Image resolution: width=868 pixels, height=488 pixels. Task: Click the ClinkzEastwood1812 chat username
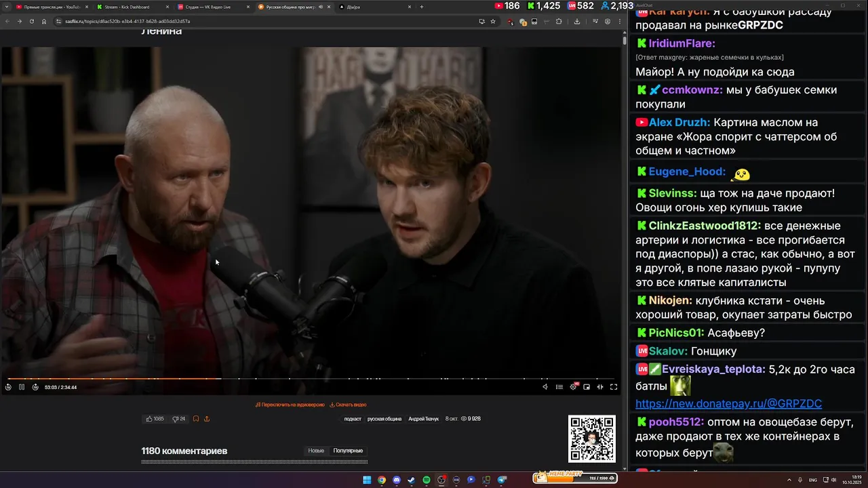[705, 226]
